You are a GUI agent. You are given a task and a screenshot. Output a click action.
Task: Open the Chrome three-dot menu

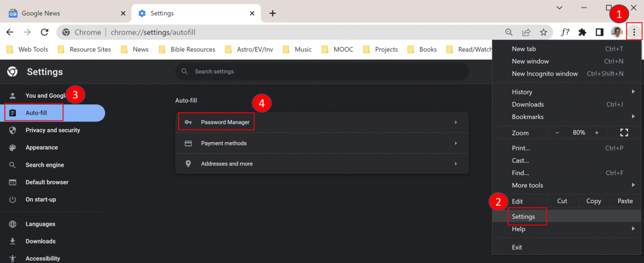point(634,31)
